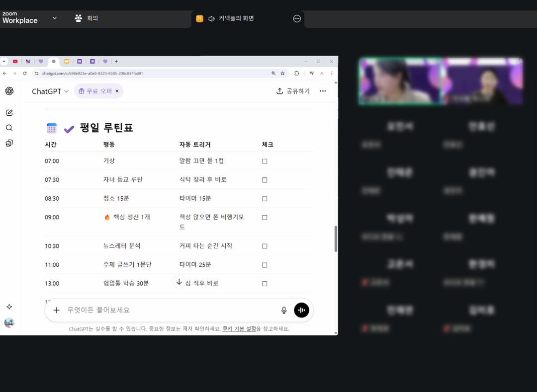The height and width of the screenshot is (392, 537).
Task: Check the box for the 07:00 기상 row
Action: pos(265,161)
